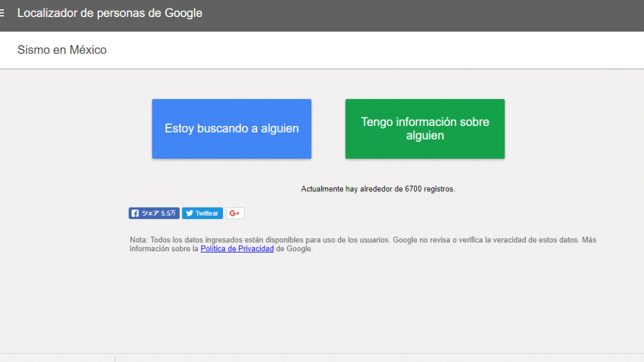Click the word "alguien" on the green button

(425, 136)
